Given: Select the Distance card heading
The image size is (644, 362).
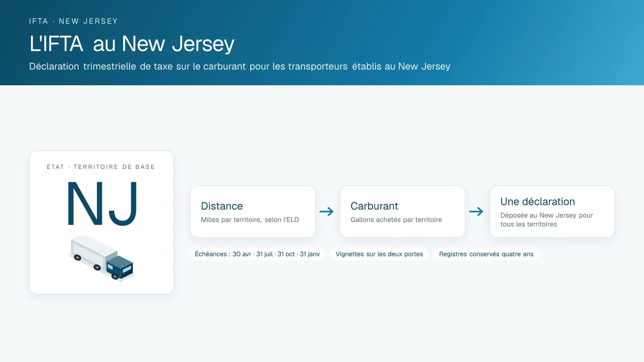Looking at the screenshot, I should (222, 206).
